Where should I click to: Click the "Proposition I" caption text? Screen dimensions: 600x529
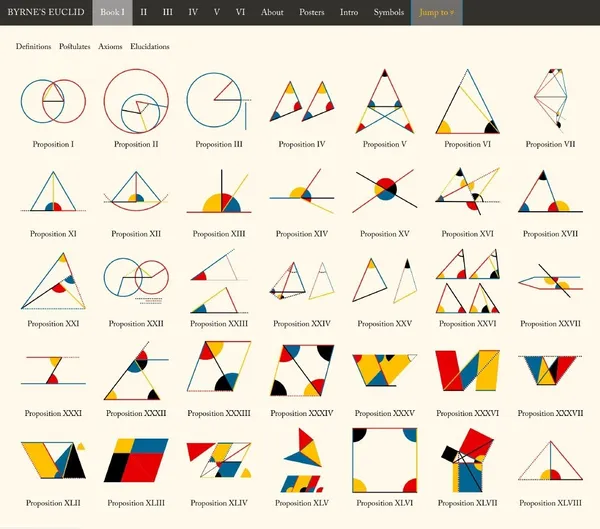(x=53, y=144)
